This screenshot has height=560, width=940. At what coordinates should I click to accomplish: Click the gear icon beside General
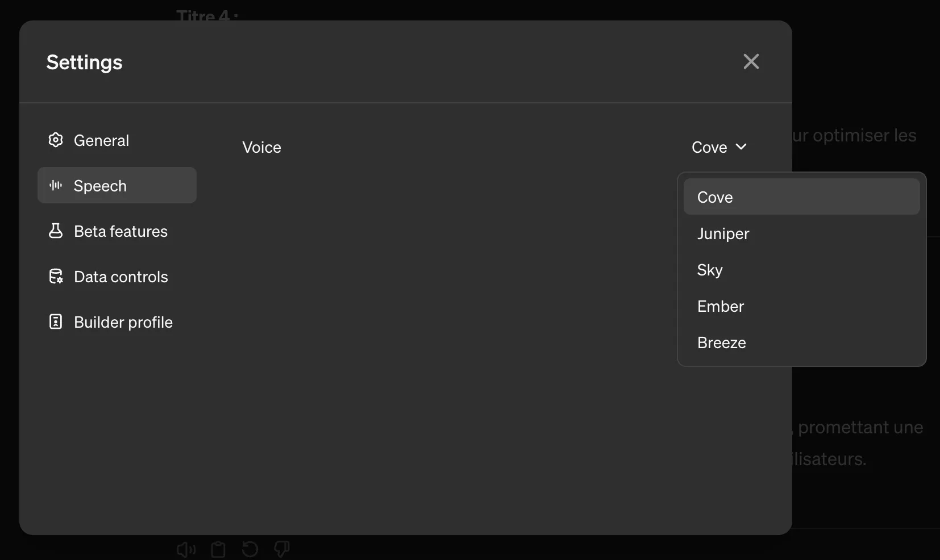[x=56, y=140]
